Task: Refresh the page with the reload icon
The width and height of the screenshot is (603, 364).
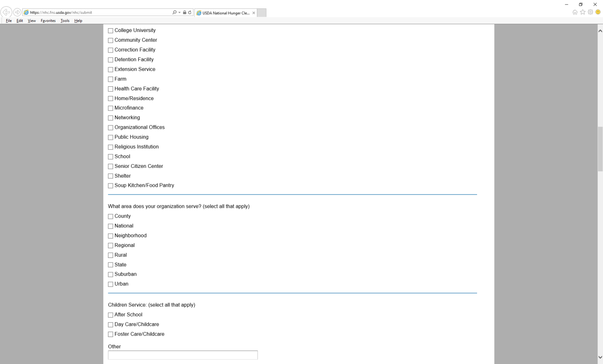Action: pyautogui.click(x=190, y=13)
